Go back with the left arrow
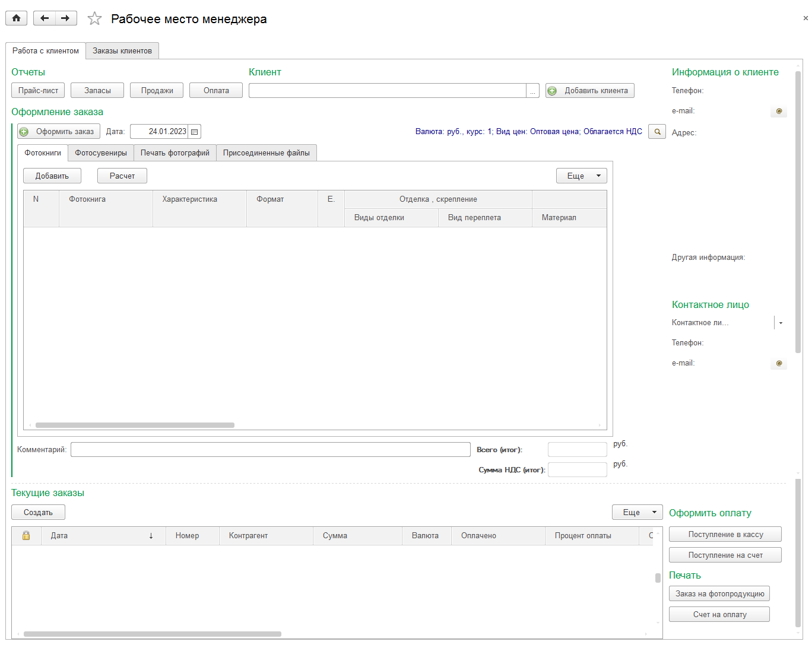This screenshot has width=812, height=648. pos(45,18)
